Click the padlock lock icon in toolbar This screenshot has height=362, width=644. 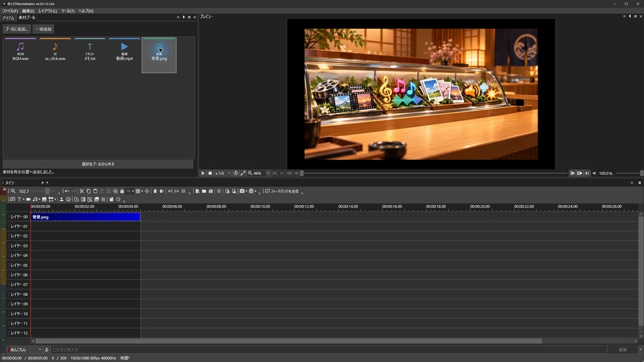coord(122,191)
